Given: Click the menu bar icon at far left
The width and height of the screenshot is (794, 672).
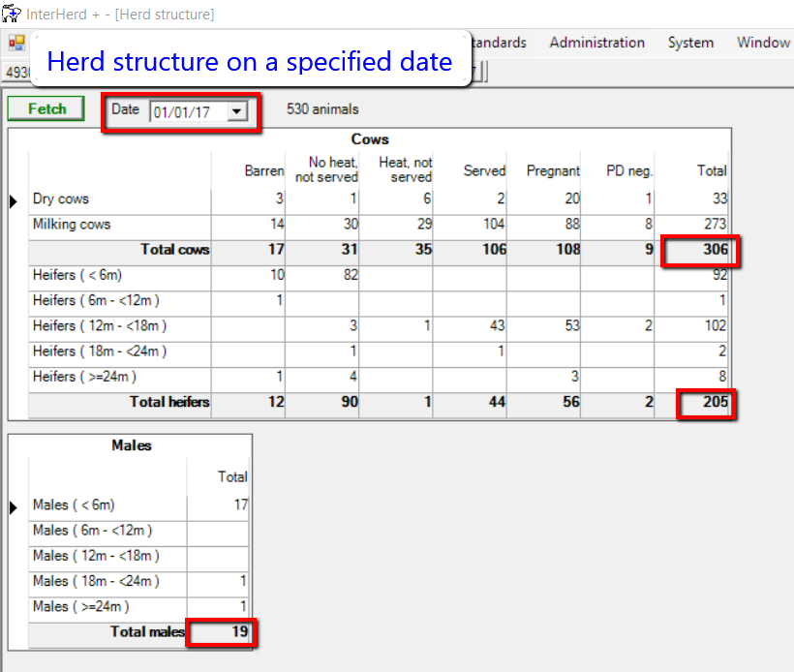Looking at the screenshot, I should (16, 43).
